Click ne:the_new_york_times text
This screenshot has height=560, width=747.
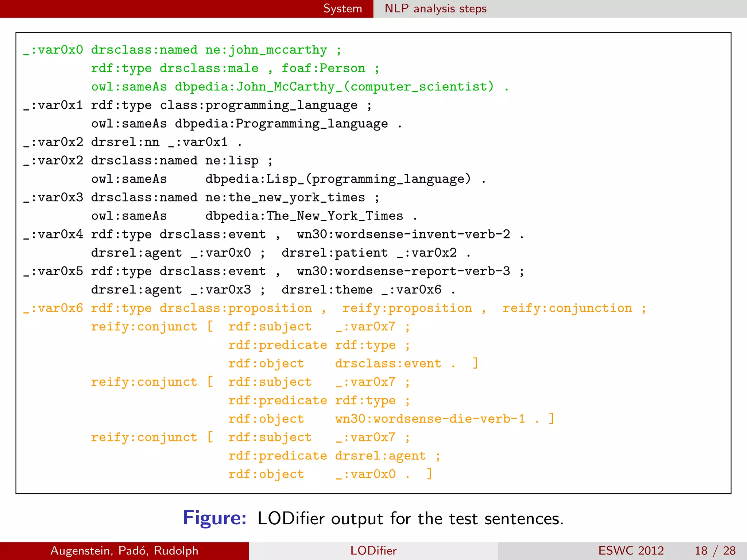(285, 198)
